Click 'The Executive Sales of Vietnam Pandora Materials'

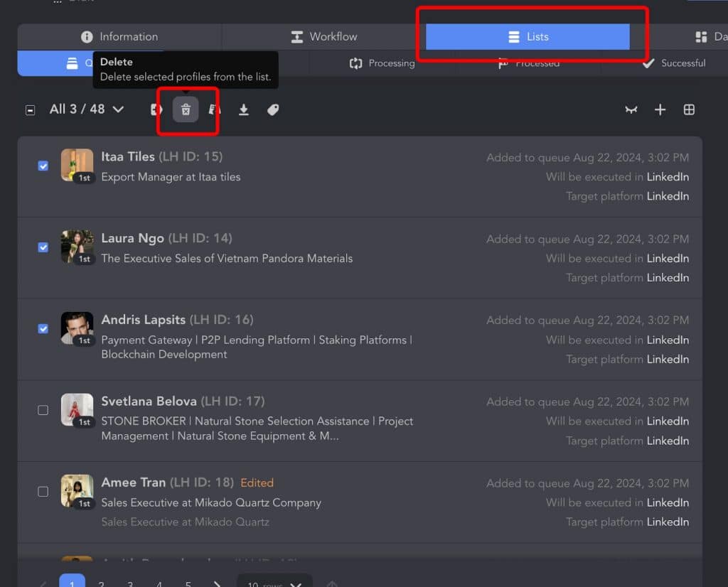(227, 259)
